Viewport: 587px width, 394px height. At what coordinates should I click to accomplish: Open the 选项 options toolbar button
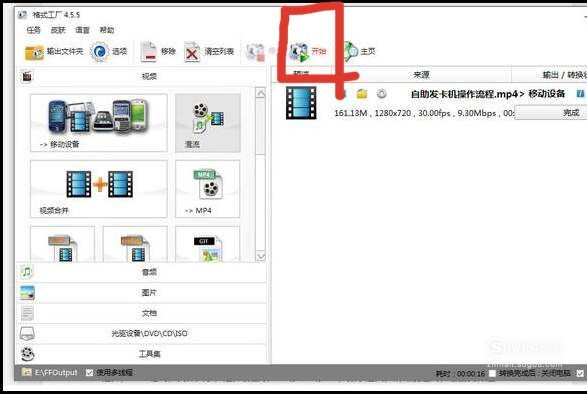click(x=109, y=52)
